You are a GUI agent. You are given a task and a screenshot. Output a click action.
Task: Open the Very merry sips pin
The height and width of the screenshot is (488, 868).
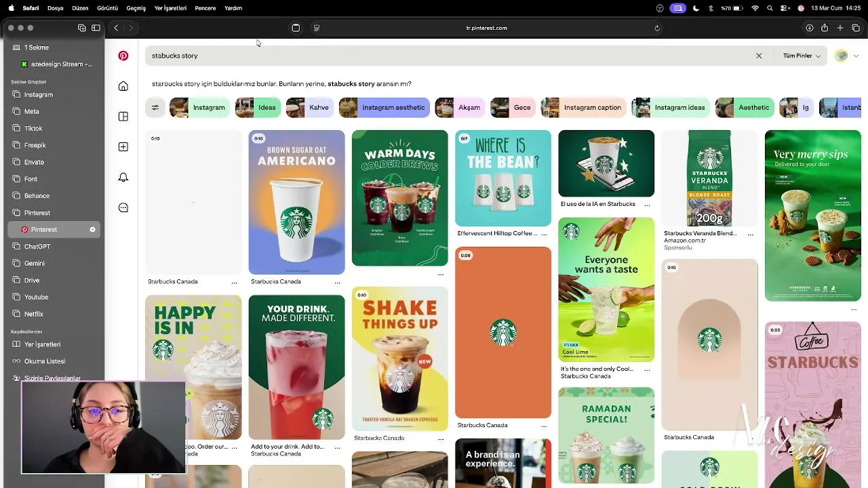(x=812, y=216)
